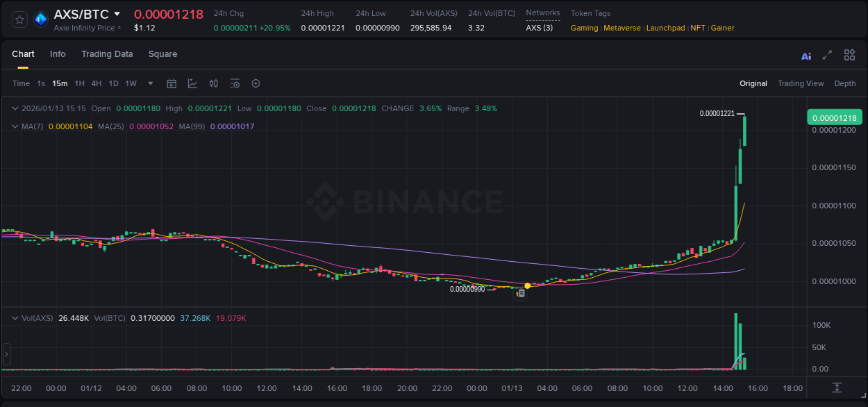Open the candlestick display settings icon
This screenshot has width=868, height=407.
coord(213,83)
